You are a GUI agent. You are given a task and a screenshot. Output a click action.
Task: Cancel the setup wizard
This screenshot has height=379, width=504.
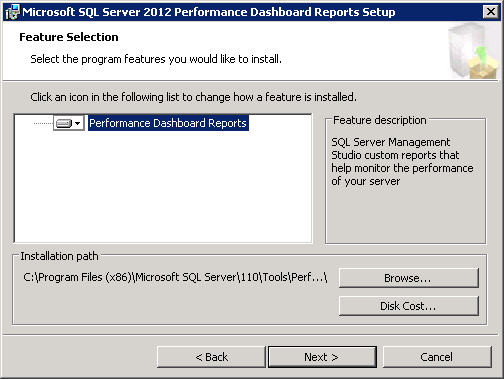(437, 357)
